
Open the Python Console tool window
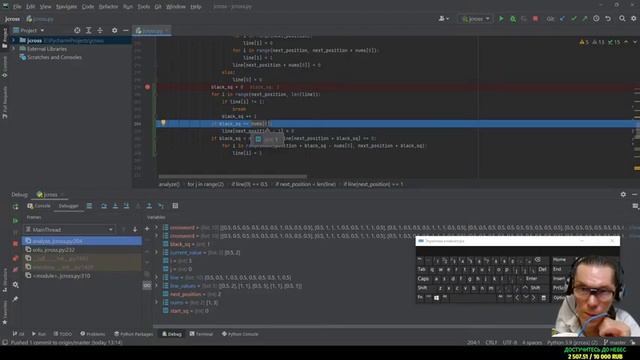[x=240, y=334]
